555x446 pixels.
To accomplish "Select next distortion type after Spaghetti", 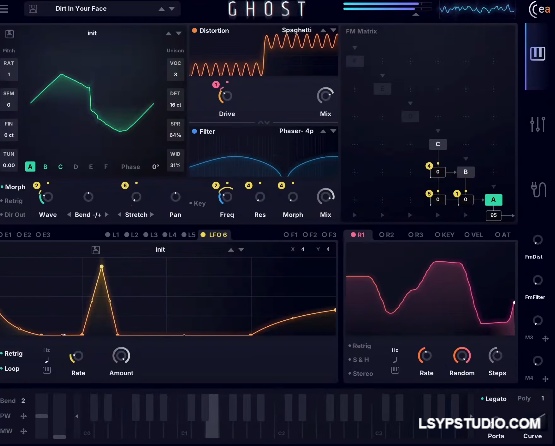I will (333, 30).
